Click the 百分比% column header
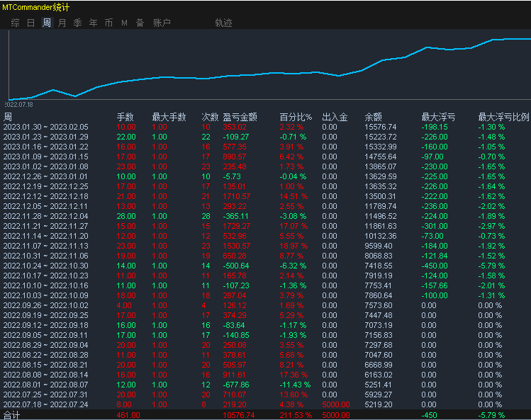Screen dimensions: 531x420 (296, 117)
